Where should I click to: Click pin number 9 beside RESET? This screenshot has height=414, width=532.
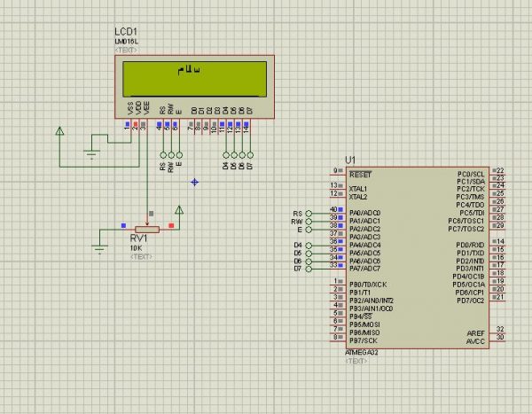coord(335,170)
